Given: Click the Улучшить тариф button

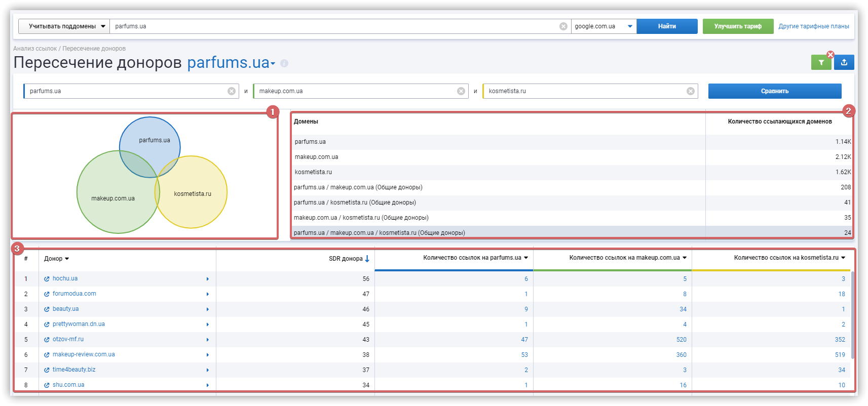Looking at the screenshot, I should pos(738,26).
